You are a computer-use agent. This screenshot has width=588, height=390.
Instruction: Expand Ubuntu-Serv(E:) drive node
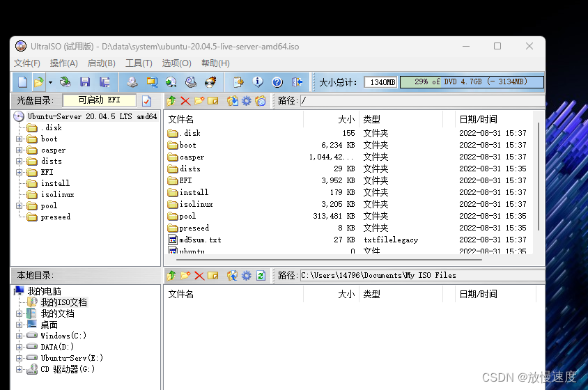click(19, 358)
